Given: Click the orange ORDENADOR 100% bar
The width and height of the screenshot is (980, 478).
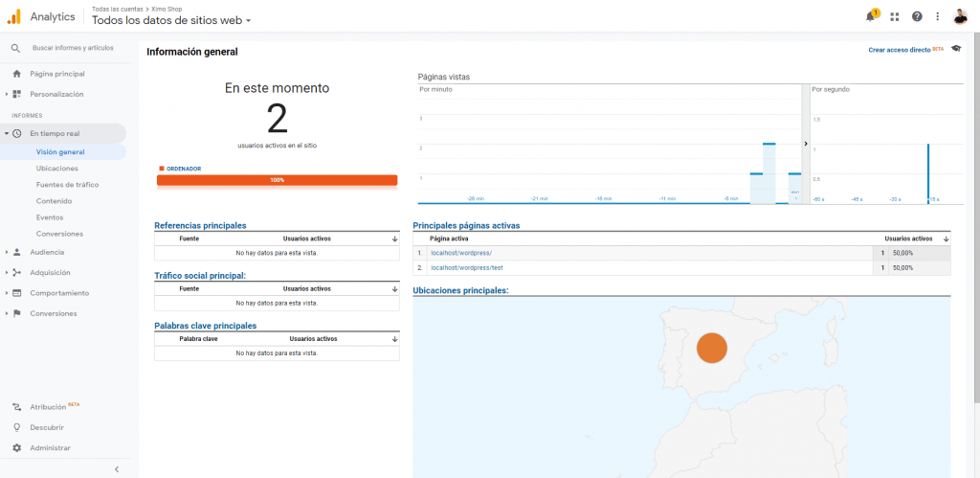Looking at the screenshot, I should pos(277,180).
